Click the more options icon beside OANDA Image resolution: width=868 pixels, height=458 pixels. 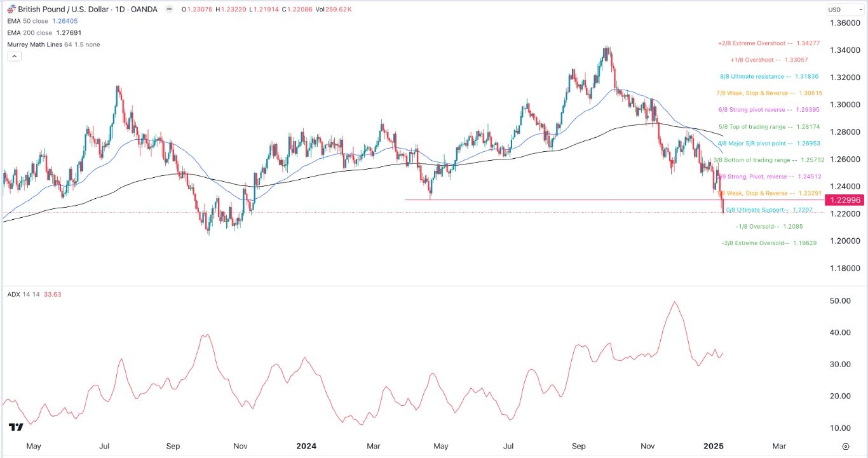(168, 9)
